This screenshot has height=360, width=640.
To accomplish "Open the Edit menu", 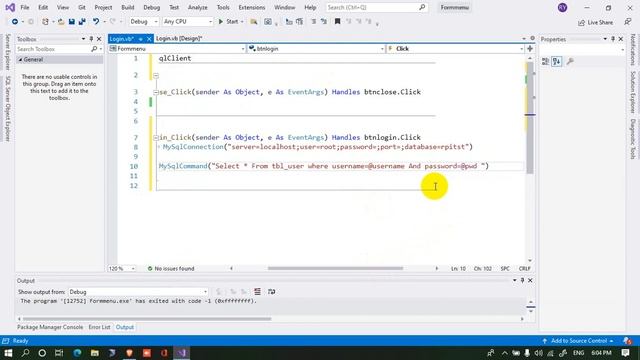I will click(x=43, y=7).
